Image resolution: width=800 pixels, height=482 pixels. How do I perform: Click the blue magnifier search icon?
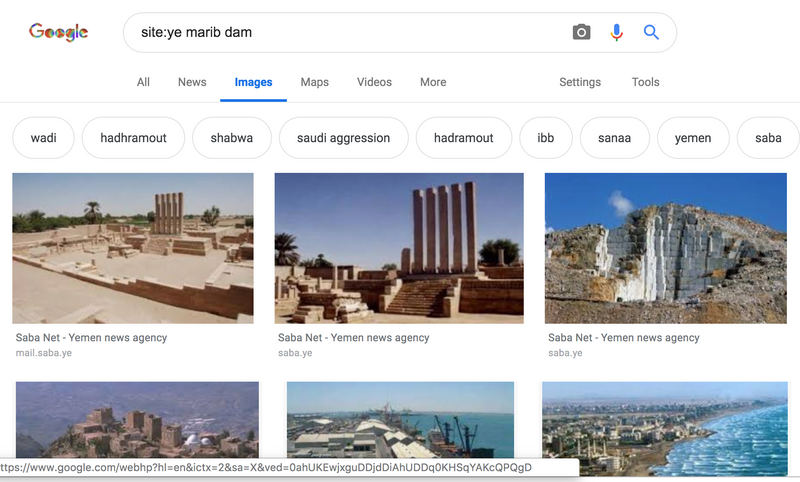pos(651,32)
